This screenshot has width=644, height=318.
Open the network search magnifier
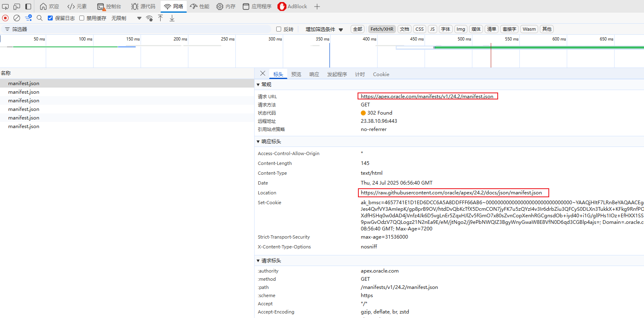click(x=40, y=18)
